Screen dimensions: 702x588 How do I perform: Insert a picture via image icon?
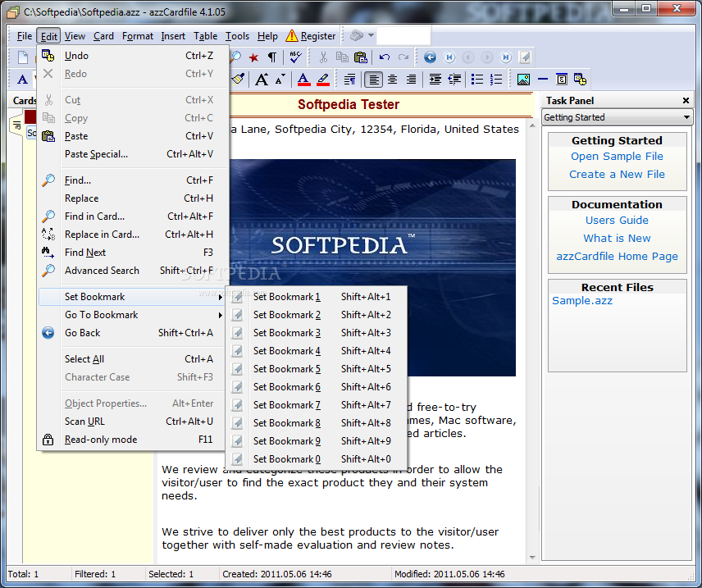point(523,80)
